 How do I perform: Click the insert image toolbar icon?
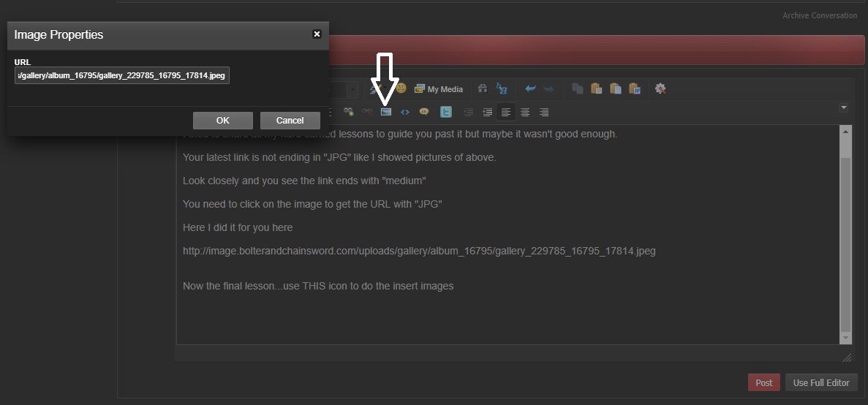[385, 112]
